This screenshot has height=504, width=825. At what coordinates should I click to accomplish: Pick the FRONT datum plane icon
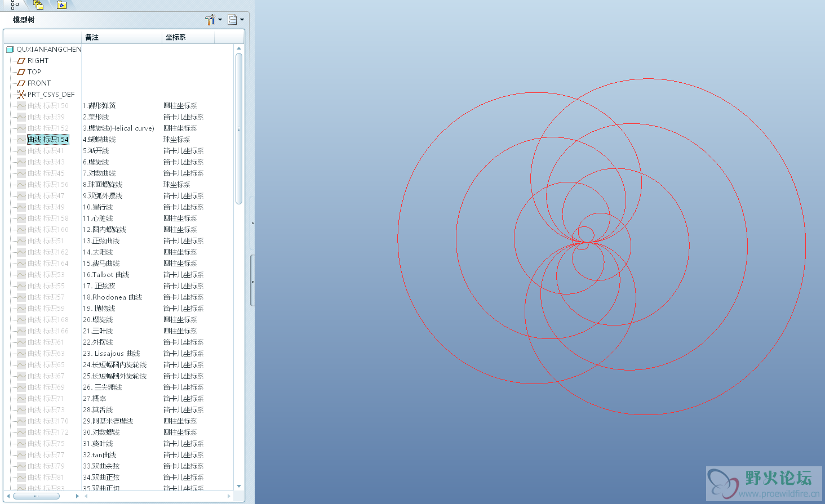click(21, 83)
